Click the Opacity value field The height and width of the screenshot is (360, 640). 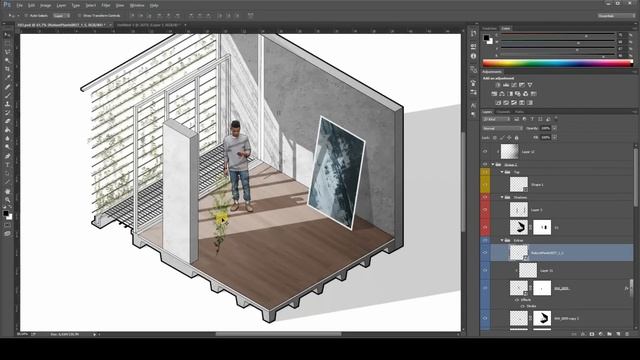[546, 128]
